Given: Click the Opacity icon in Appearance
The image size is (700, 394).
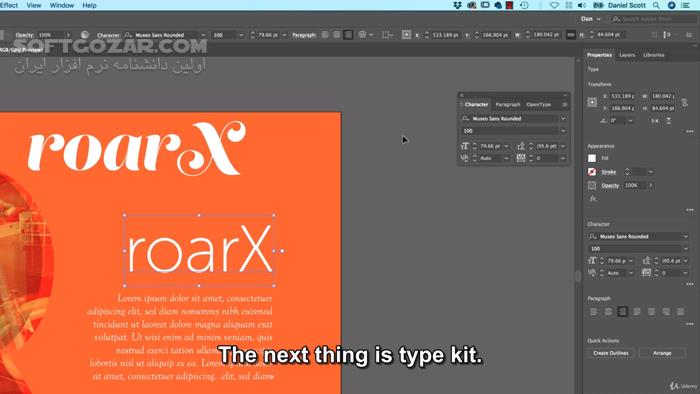Looking at the screenshot, I should click(x=592, y=185).
